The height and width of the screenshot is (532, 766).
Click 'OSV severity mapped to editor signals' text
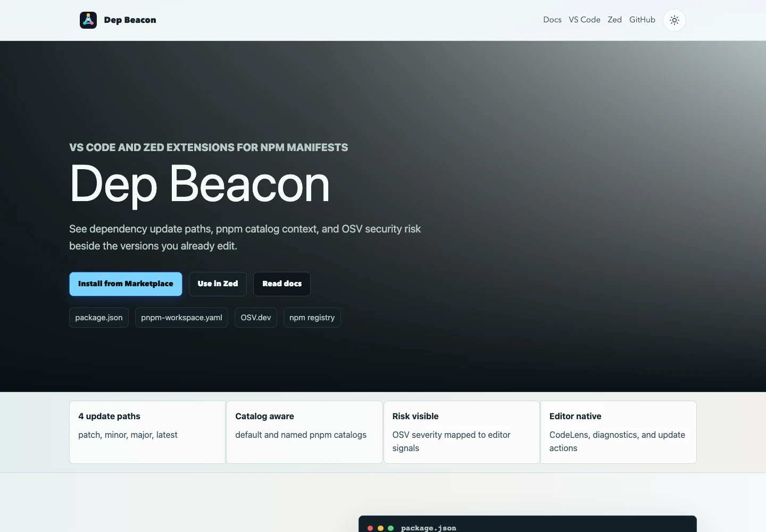[x=452, y=442]
